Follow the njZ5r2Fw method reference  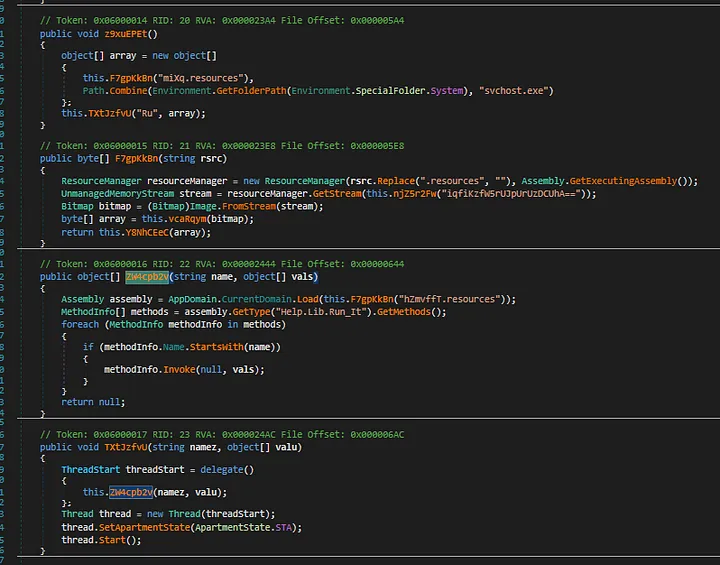click(415, 194)
